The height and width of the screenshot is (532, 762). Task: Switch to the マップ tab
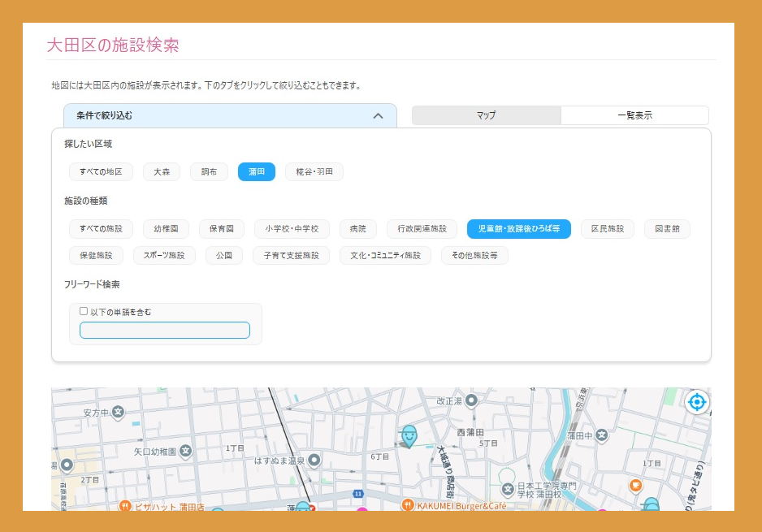pos(486,115)
